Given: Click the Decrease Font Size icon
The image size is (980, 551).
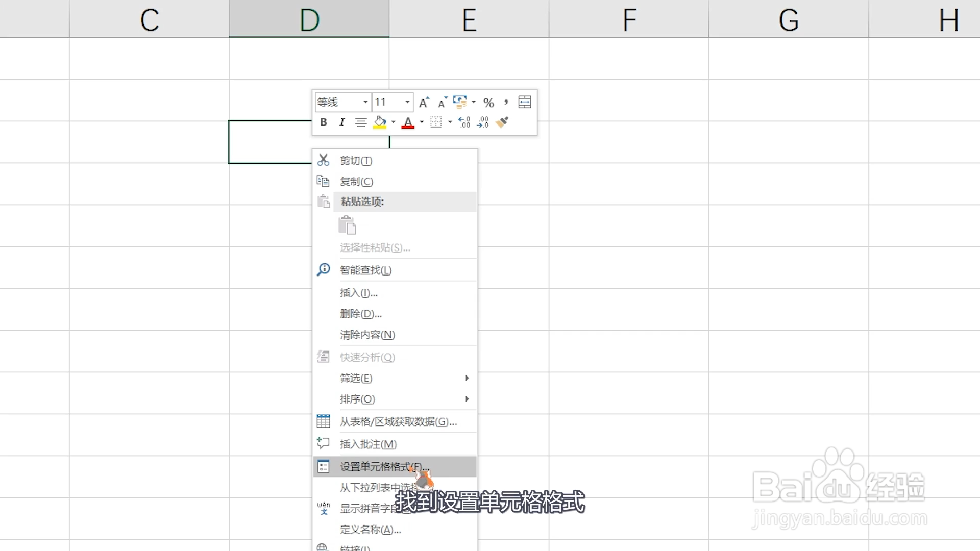Looking at the screenshot, I should pyautogui.click(x=442, y=103).
